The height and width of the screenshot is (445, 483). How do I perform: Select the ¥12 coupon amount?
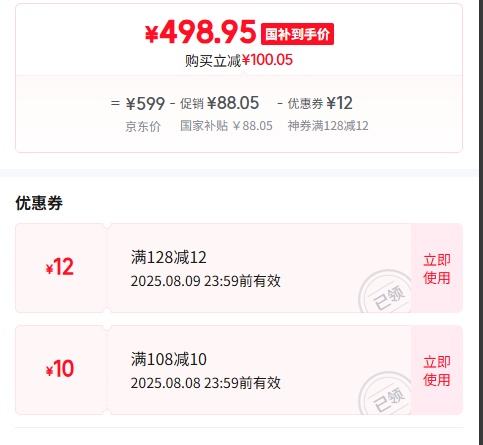pyautogui.click(x=60, y=267)
